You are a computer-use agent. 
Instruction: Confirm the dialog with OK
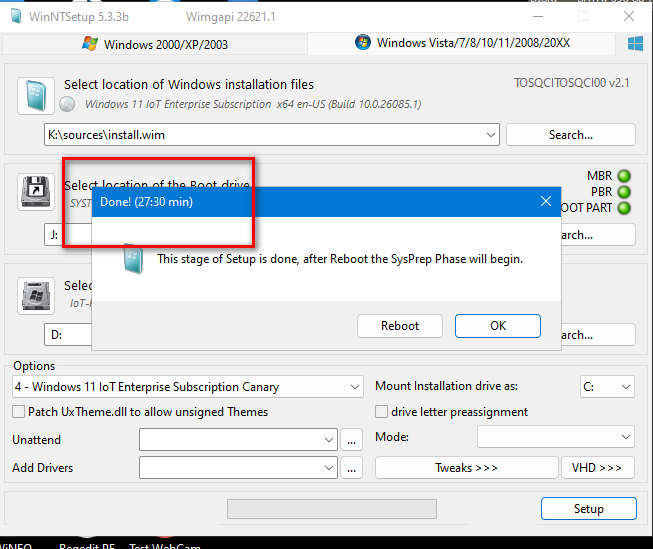point(498,326)
